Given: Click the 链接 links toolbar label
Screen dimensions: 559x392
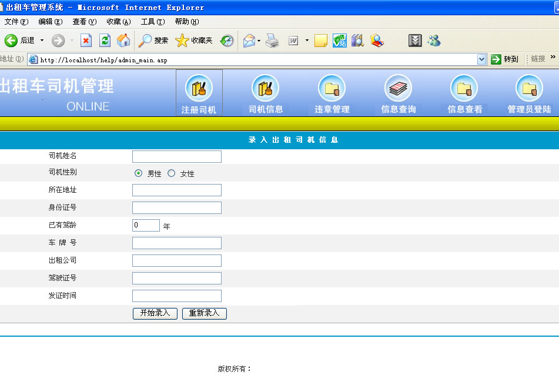Looking at the screenshot, I should click(538, 59).
